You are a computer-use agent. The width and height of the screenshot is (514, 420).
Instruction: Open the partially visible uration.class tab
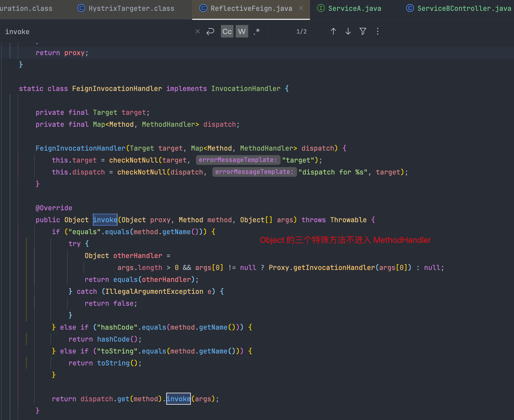[x=26, y=9]
